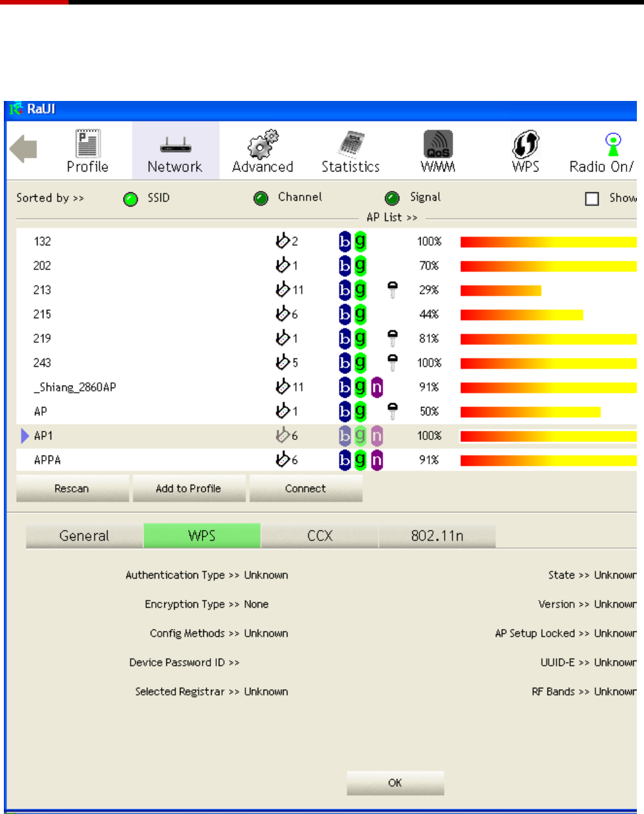Toggle the Radio On/Off icon

pos(612,144)
